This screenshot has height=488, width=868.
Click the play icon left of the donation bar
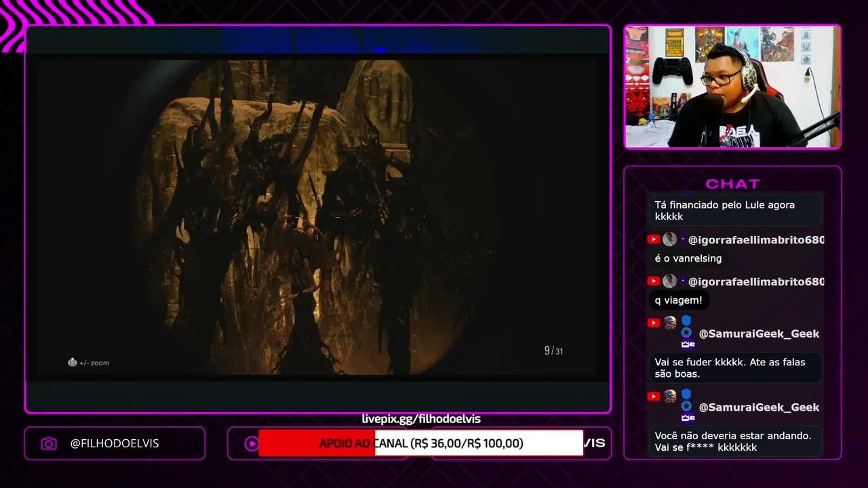click(252, 443)
